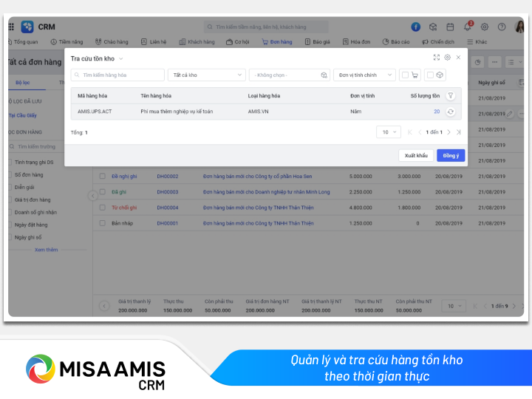Open the Chiến dịch menu
The image size is (532, 399).
[438, 41]
